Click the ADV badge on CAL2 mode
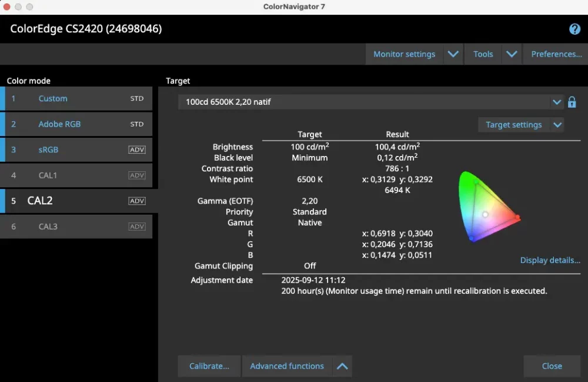588x382 pixels. tap(136, 201)
